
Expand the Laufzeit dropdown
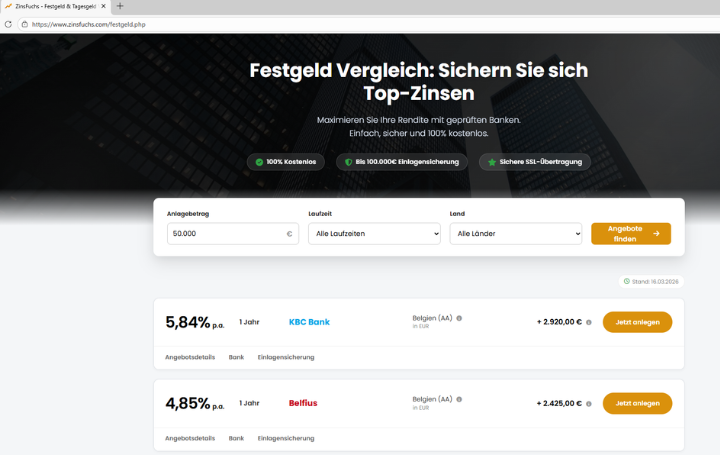point(374,234)
